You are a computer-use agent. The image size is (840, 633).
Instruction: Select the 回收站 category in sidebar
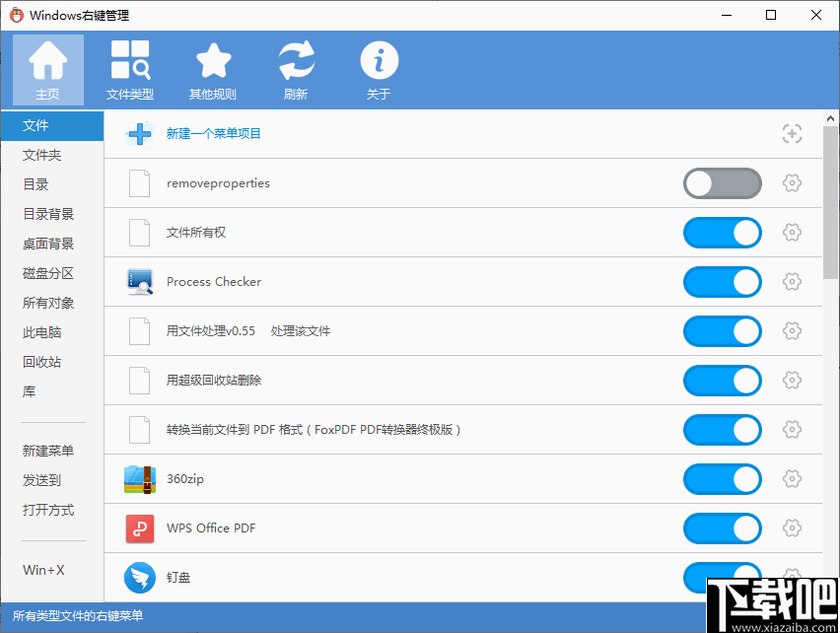coord(36,362)
